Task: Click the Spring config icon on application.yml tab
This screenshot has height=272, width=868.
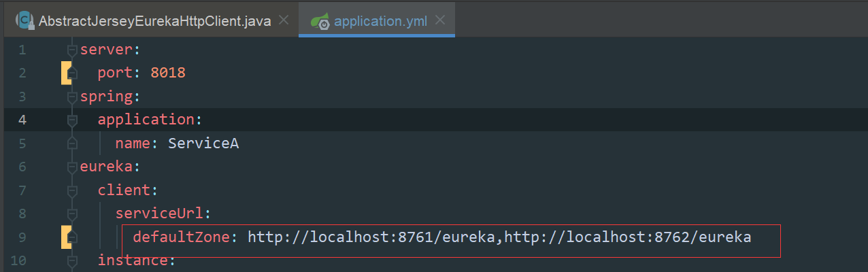Action: [320, 20]
